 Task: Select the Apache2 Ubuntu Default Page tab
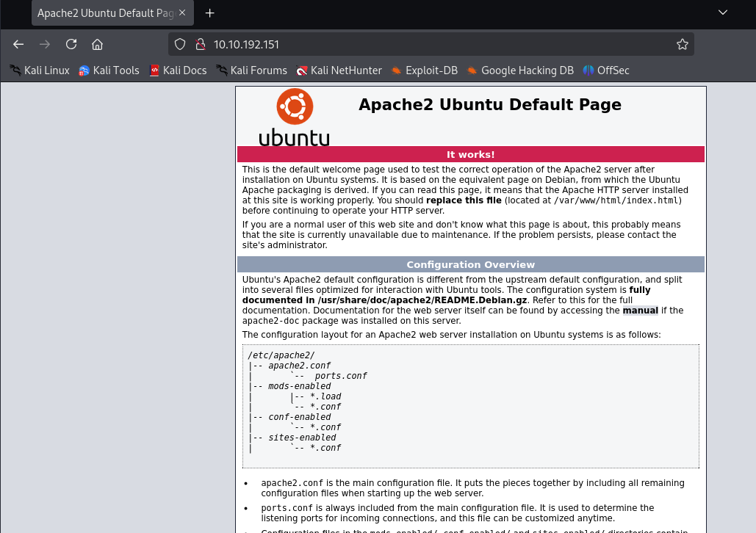113,13
